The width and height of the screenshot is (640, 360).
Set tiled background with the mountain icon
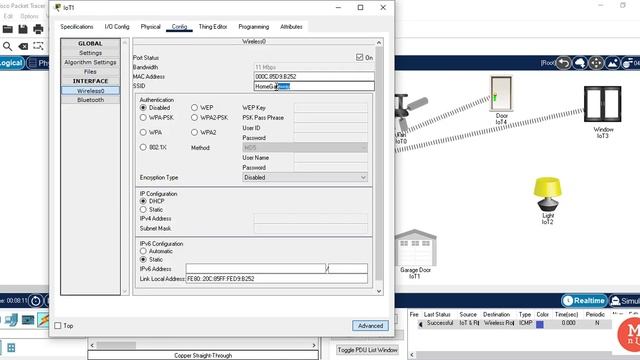(x=613, y=63)
